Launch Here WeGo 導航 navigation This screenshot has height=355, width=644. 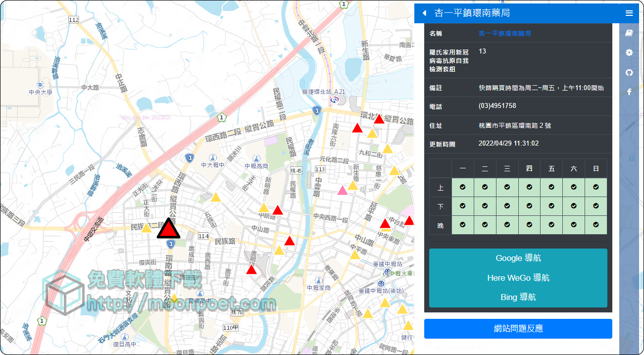click(518, 278)
